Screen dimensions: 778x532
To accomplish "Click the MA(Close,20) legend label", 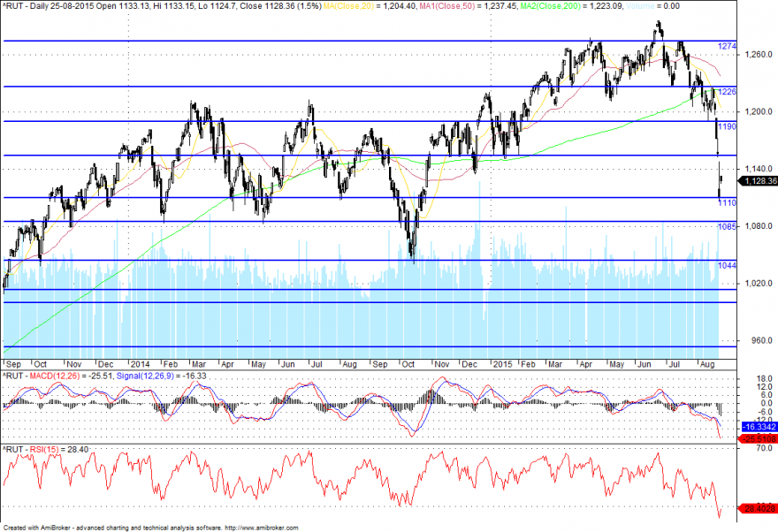I will tap(349, 6).
